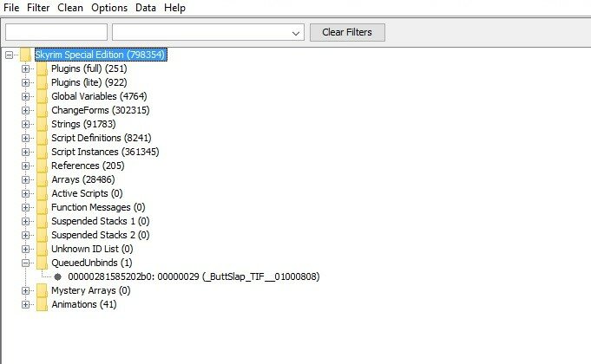Click the Strings folder icon
The image size is (591, 364).
[42, 125]
